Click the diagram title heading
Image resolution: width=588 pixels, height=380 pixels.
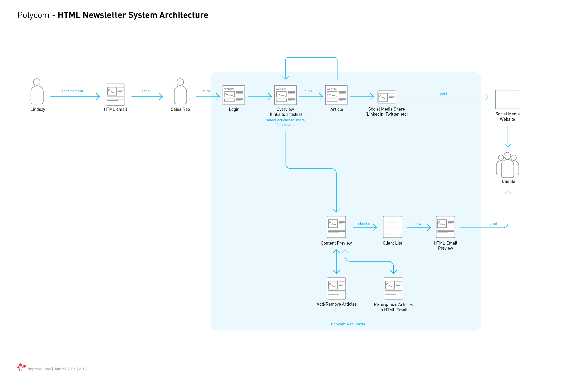113,15
